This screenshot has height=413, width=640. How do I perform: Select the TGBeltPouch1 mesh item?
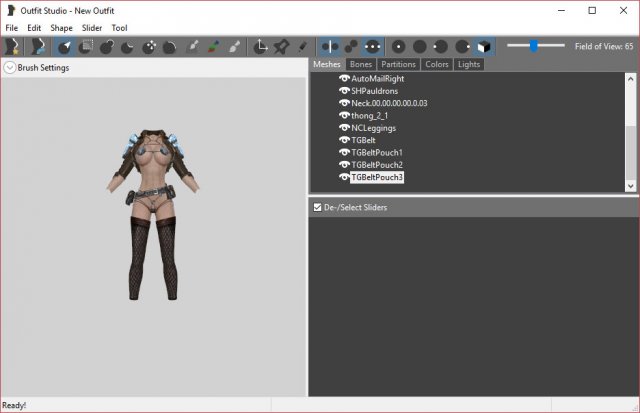pos(376,152)
